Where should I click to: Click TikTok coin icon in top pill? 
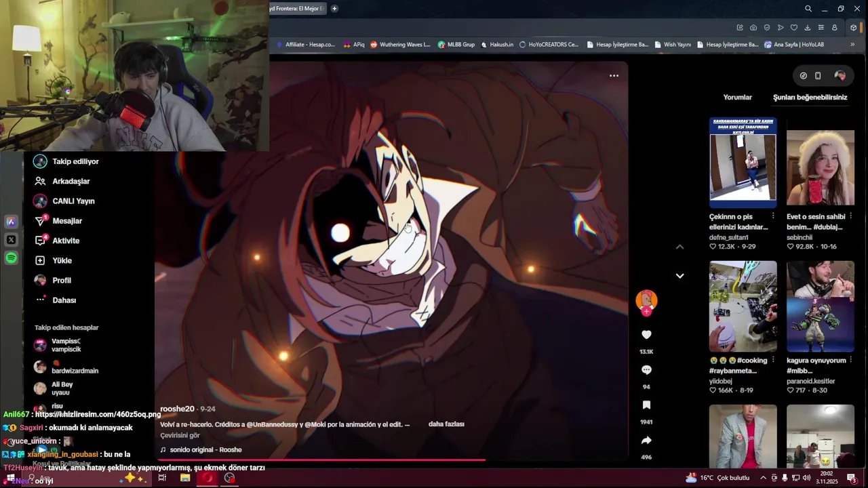(x=803, y=76)
